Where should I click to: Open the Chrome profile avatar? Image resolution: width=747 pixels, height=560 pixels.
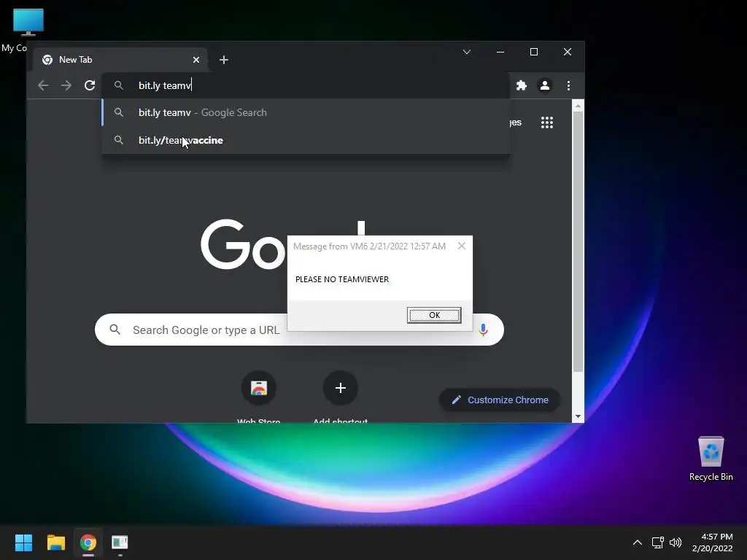[x=544, y=86]
